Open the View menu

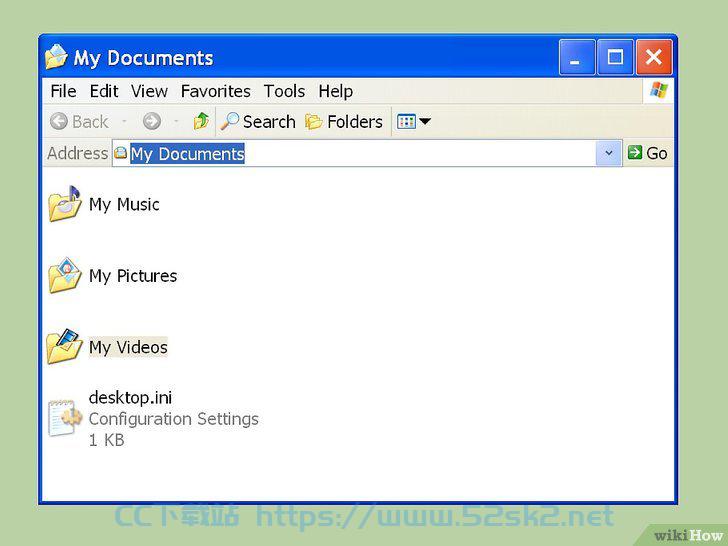(149, 91)
